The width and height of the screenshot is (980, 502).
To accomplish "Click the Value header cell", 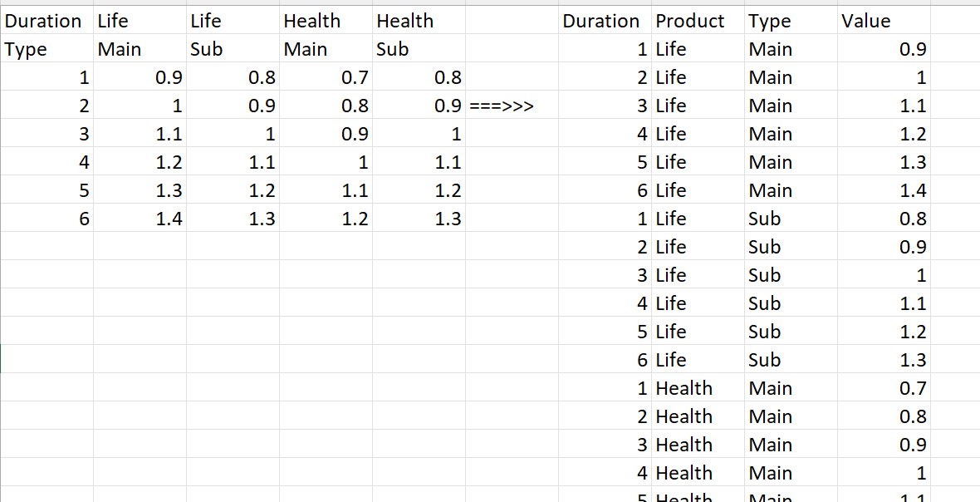I will click(865, 21).
